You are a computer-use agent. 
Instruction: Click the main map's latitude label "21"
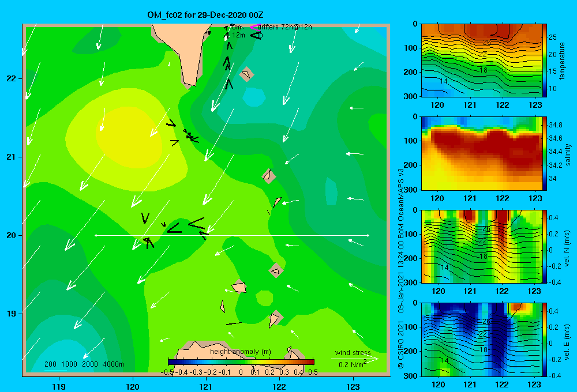point(12,157)
